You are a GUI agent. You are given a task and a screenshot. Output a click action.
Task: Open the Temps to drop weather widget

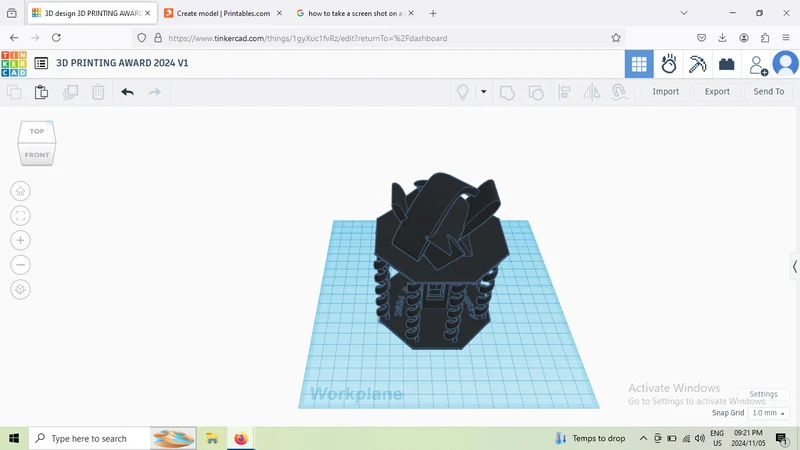coord(590,438)
